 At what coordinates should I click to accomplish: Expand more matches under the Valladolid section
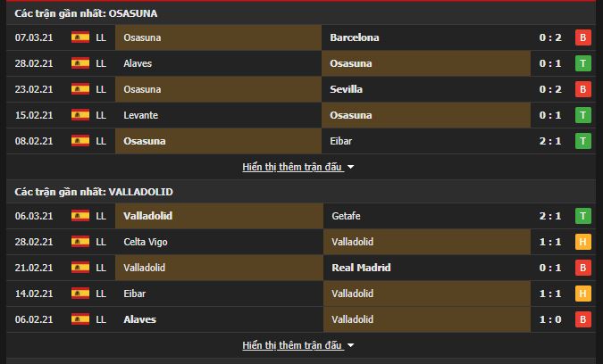click(292, 345)
